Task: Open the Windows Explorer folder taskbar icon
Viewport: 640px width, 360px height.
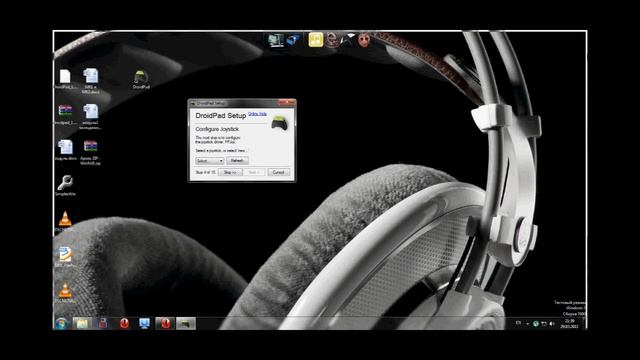Action: tap(82, 323)
